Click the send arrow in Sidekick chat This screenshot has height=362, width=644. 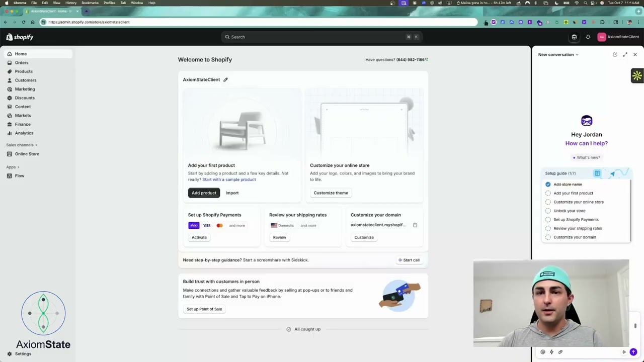tap(633, 352)
